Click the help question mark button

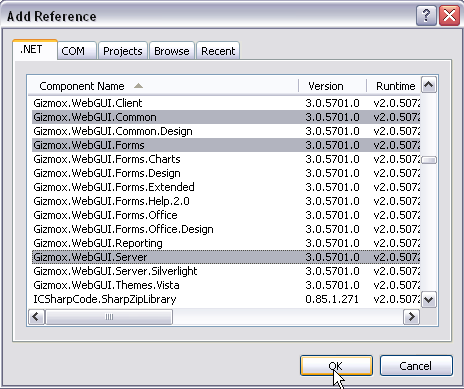[426, 15]
